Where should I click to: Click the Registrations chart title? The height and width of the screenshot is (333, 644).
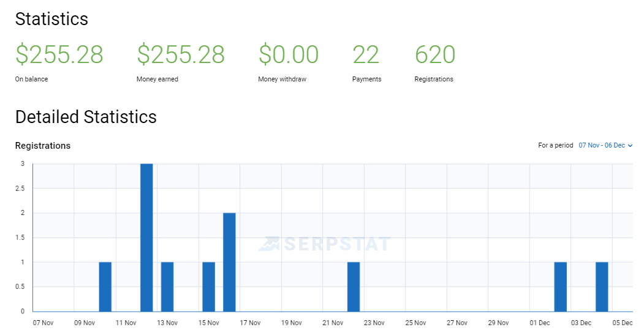click(x=43, y=146)
